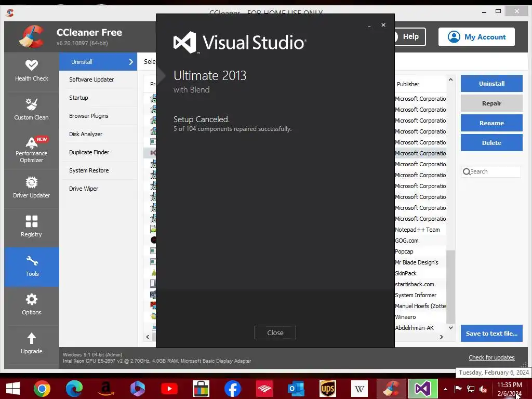532x399 pixels.
Task: Show hidden tray icons arrow
Action: 445,389
